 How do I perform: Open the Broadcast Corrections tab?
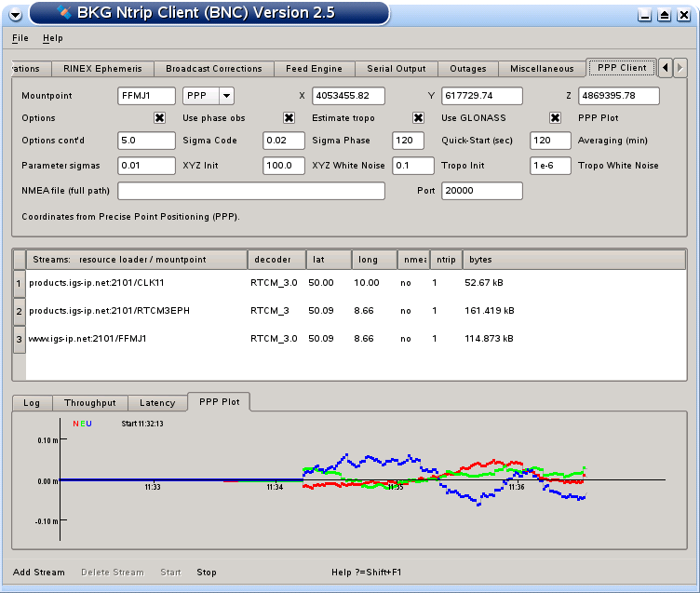[214, 69]
